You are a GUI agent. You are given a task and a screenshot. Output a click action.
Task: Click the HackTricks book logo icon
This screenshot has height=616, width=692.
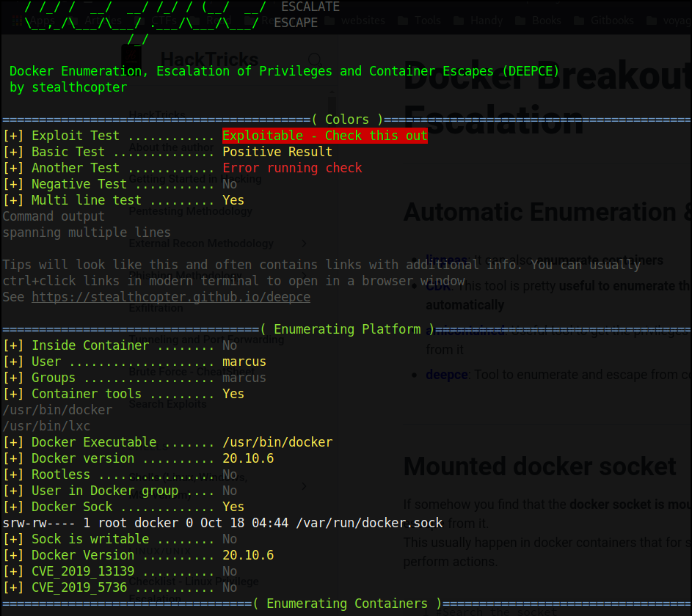[x=131, y=57]
